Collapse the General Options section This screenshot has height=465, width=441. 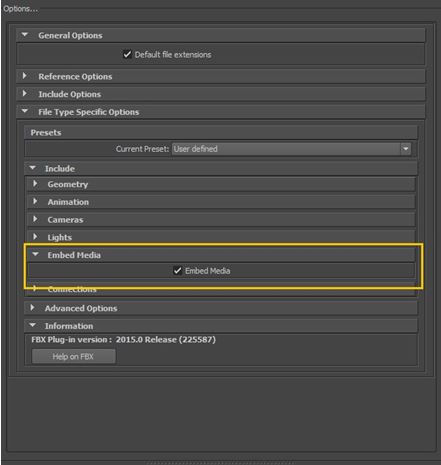25,35
